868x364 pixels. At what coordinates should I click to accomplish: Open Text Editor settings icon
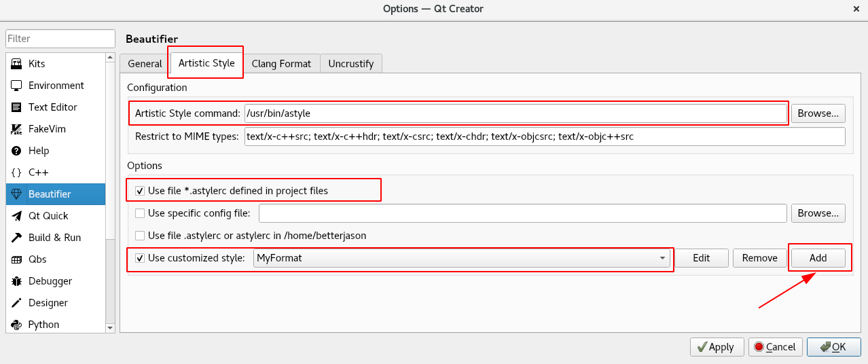tap(17, 107)
